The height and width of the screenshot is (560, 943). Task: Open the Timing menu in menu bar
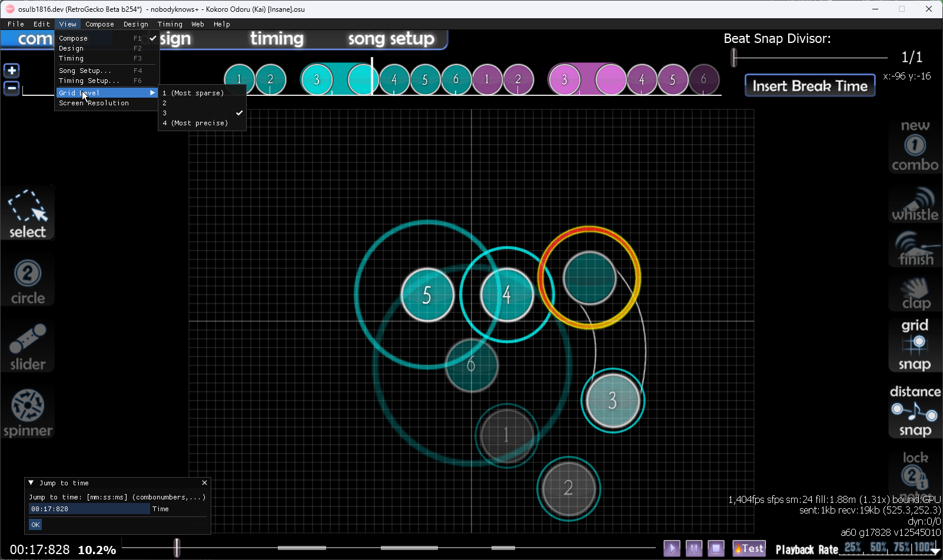click(x=170, y=24)
